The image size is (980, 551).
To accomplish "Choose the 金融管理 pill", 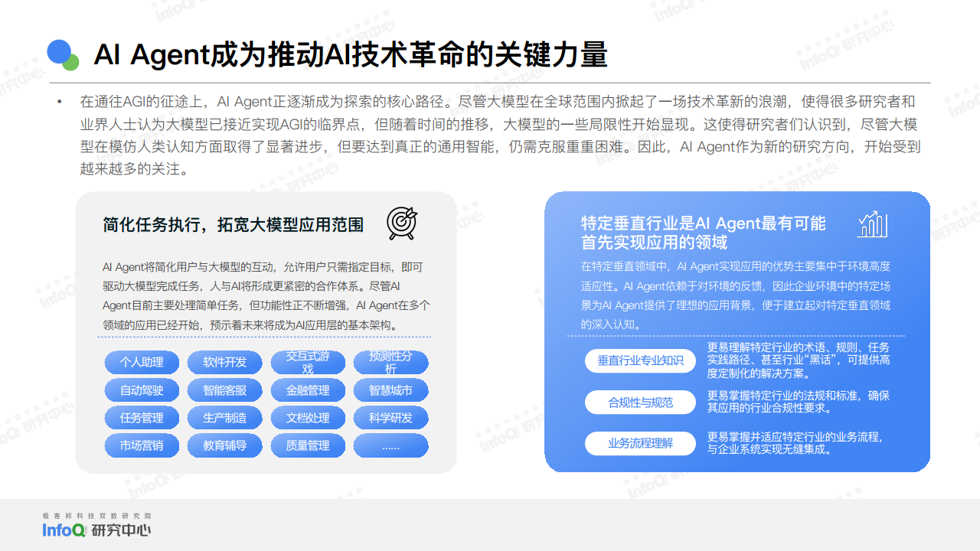I will coord(308,390).
